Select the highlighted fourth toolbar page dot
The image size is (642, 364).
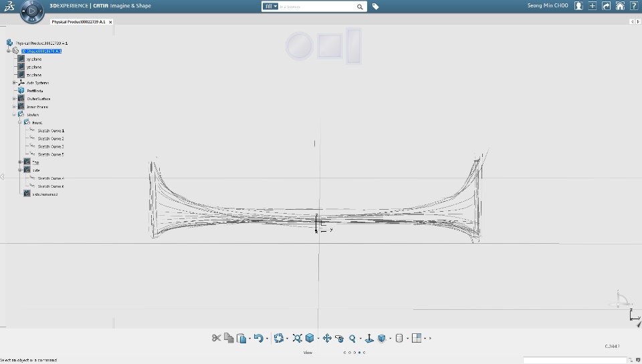360,353
